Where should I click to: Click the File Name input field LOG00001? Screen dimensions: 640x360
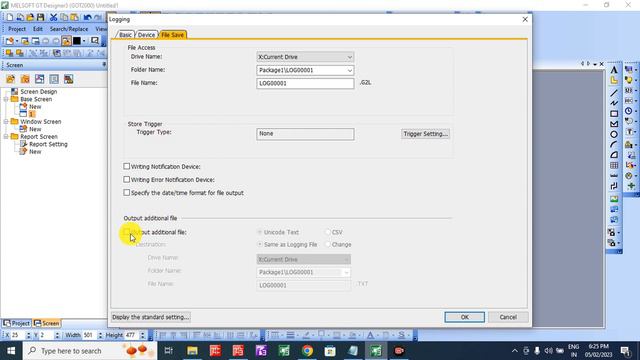(x=305, y=83)
